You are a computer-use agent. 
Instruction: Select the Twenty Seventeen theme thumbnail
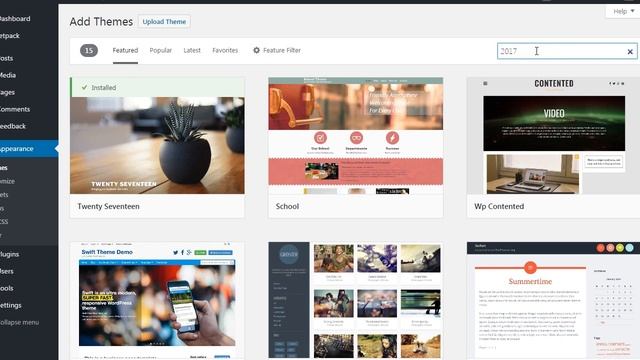[x=157, y=145]
